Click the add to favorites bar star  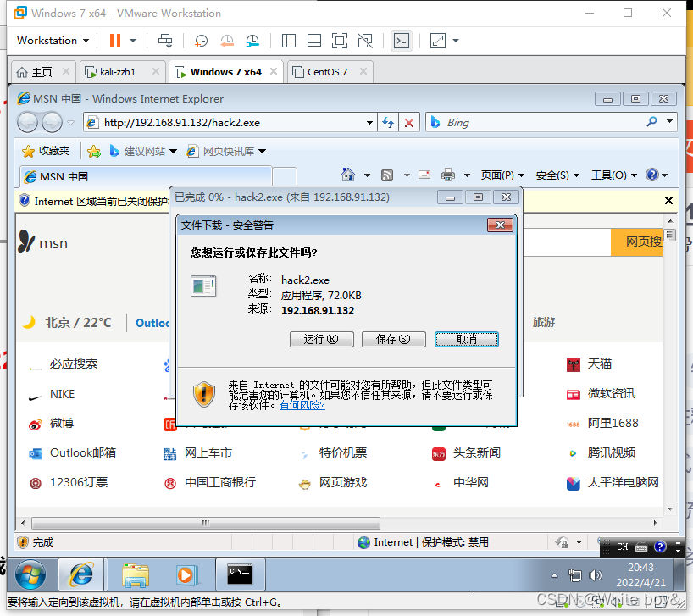(x=94, y=151)
